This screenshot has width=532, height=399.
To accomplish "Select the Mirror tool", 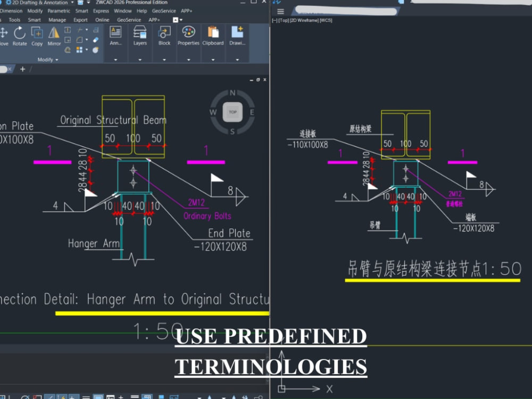I will 54,36.
